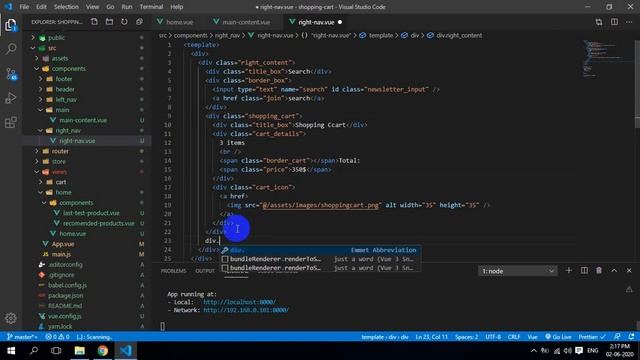640x360 pixels.
Task: Open the Terminal menu
Action: coord(151,7)
